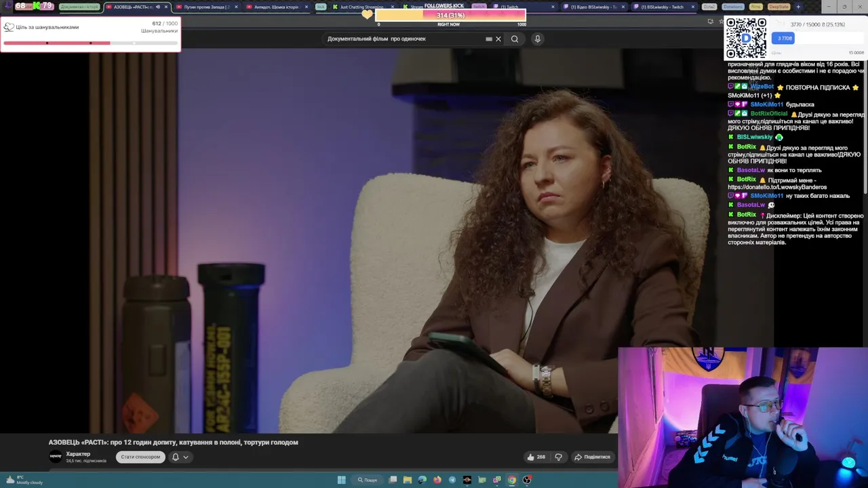Open Telegram from the taskbar

tap(452, 480)
